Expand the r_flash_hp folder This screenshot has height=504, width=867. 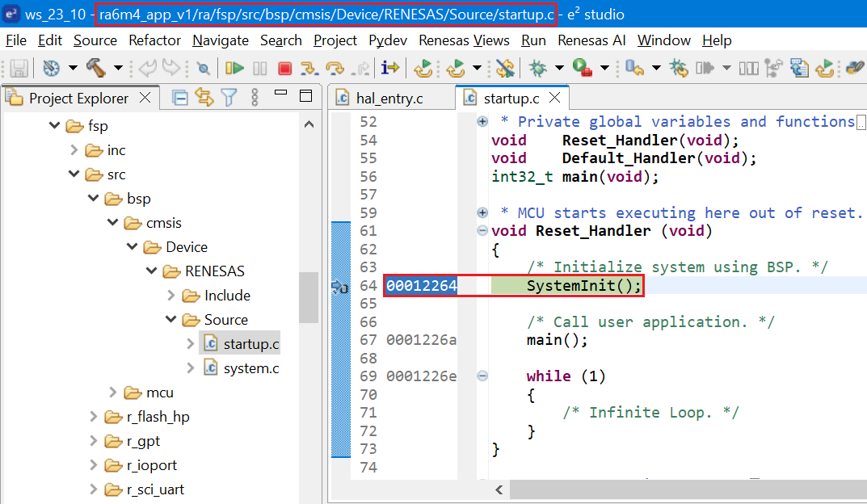(94, 417)
